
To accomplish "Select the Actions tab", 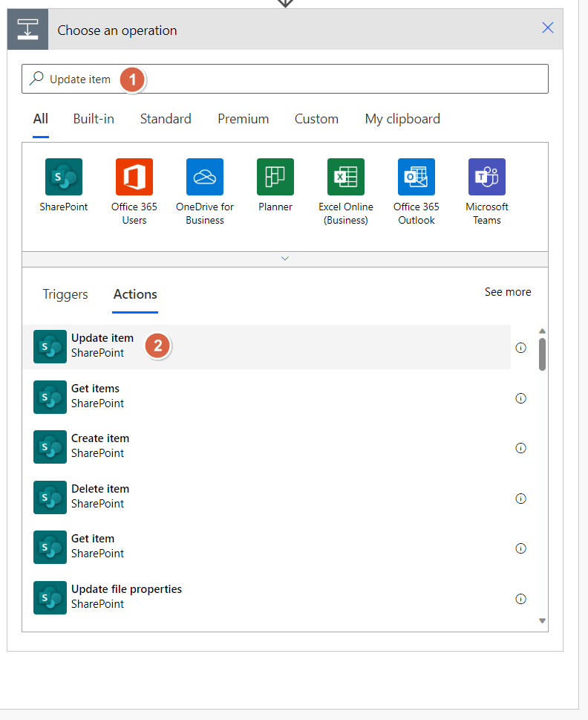I will point(135,294).
